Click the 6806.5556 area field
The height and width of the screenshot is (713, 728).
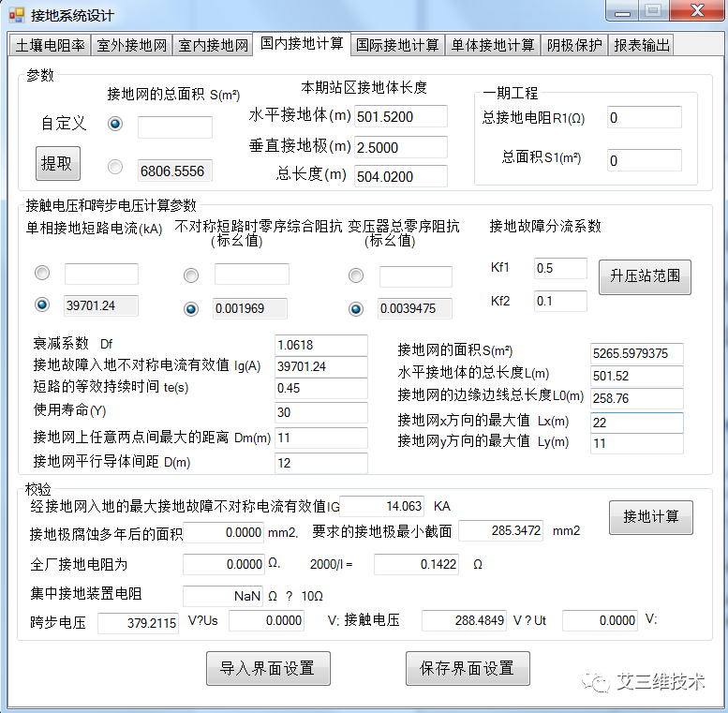175,171
